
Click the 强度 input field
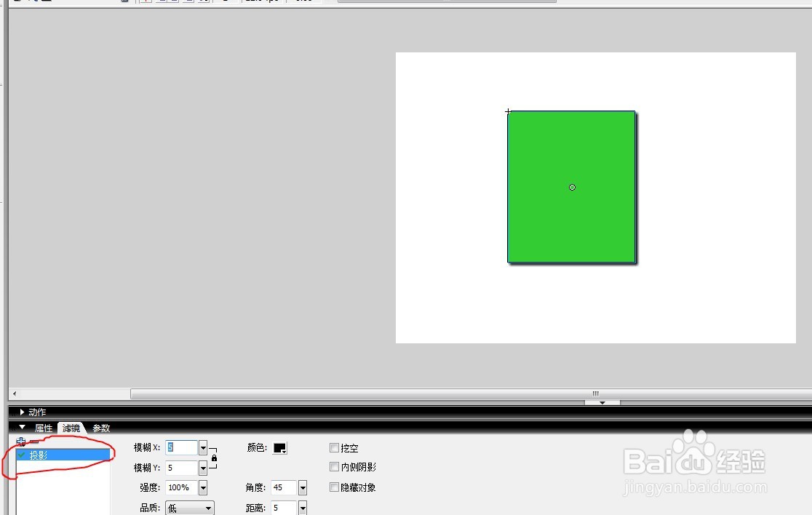coord(181,487)
